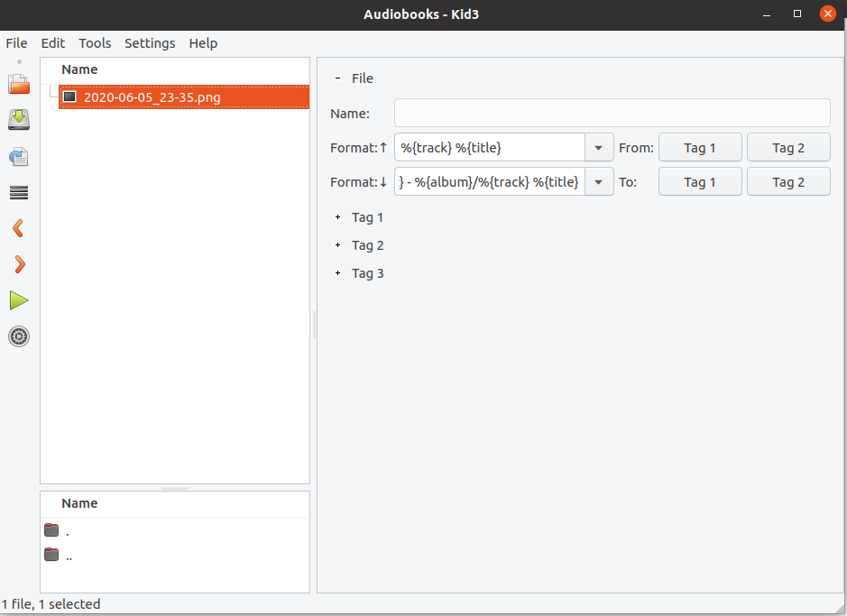847x616 pixels.
Task: Create a playlist via the playlist icon
Action: pos(18,192)
